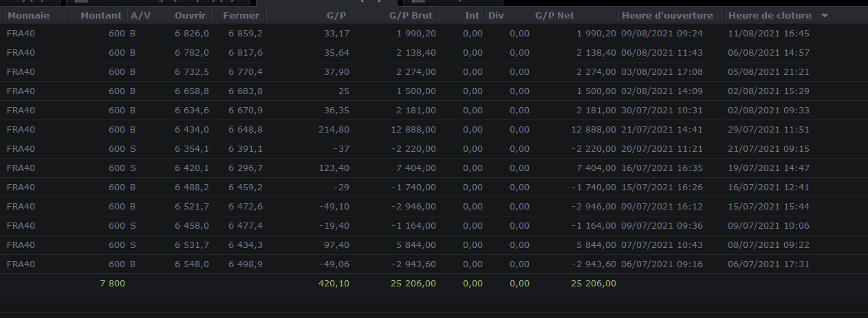The height and width of the screenshot is (318, 868).
Task: Sort by the Montant column header
Action: pos(100,15)
